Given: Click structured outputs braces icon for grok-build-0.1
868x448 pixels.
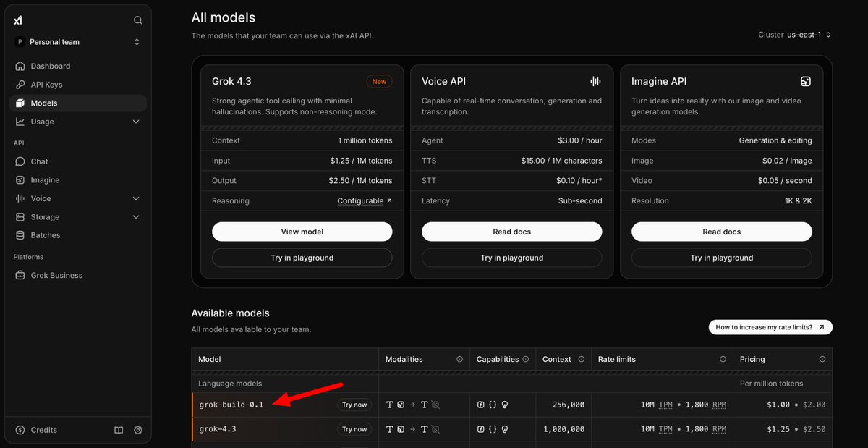Looking at the screenshot, I should [492, 405].
